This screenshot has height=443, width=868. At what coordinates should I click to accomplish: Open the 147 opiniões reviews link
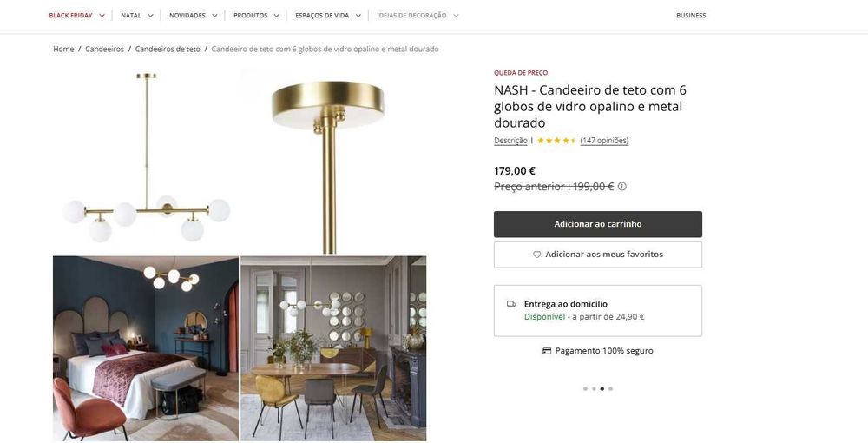tap(604, 141)
